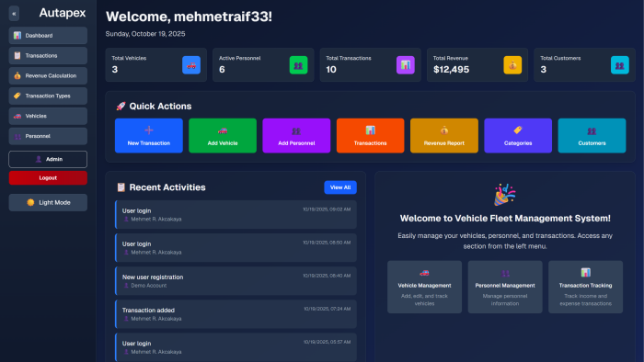644x362 pixels.
Task: Click the tag icon beside Transaction Types
Action: click(x=17, y=96)
